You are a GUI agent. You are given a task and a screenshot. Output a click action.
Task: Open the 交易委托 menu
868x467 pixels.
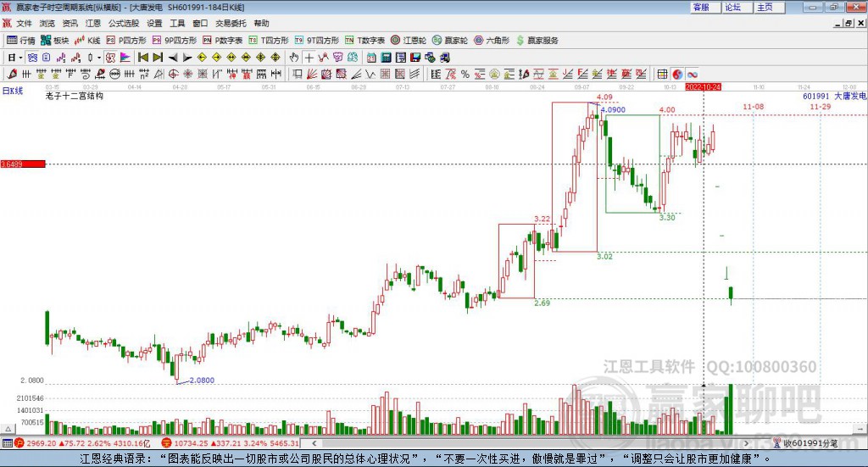click(x=231, y=23)
